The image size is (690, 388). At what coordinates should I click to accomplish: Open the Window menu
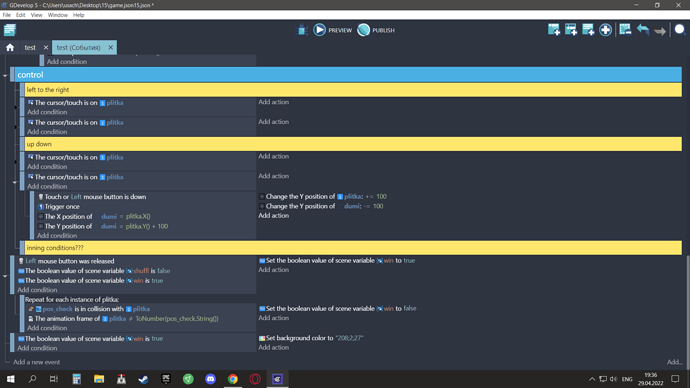pyautogui.click(x=58, y=15)
